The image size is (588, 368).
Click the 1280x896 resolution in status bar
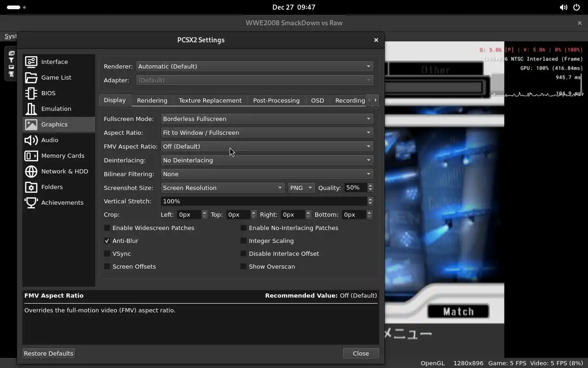[x=468, y=363]
